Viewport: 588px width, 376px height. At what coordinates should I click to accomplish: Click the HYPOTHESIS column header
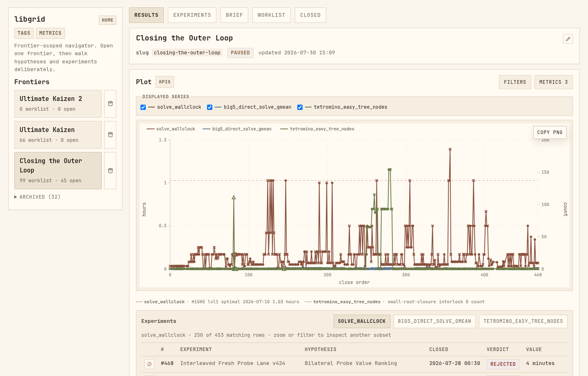[x=321, y=349]
